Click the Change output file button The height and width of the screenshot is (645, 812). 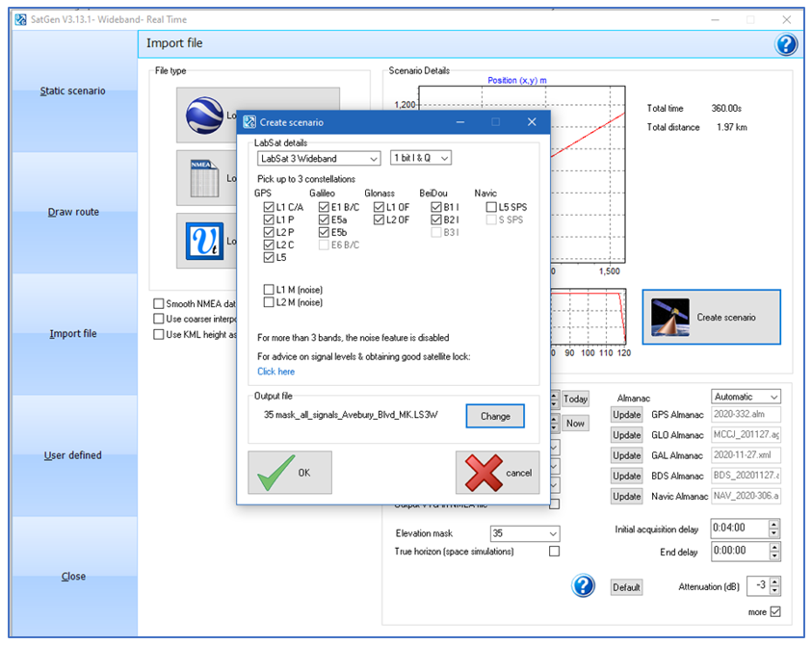pos(495,416)
